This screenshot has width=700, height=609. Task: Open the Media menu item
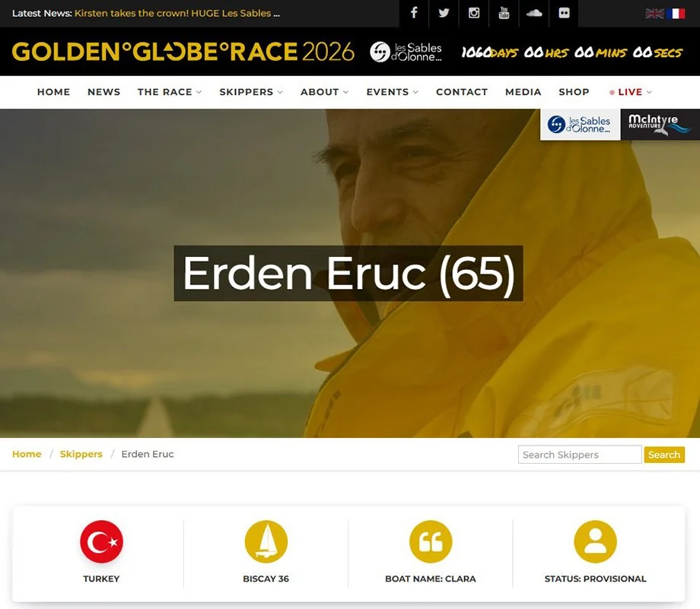(523, 92)
